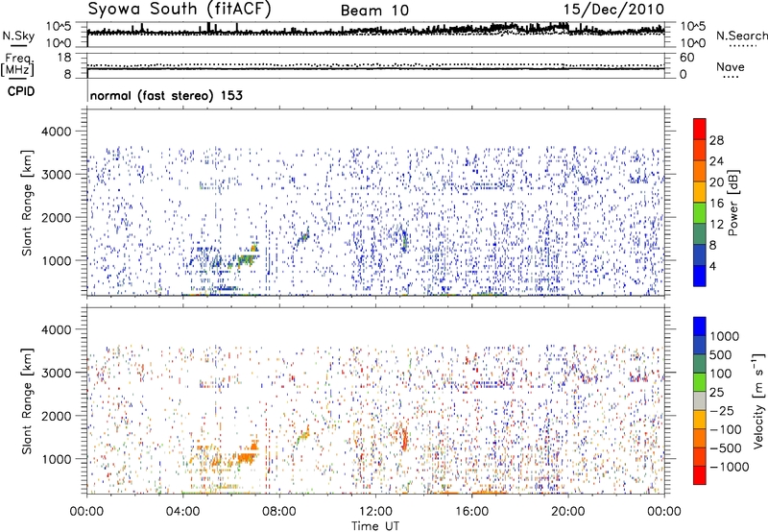Click the date "15/Dec/2010"
Viewport: 768px width, 532px height.
(613, 10)
